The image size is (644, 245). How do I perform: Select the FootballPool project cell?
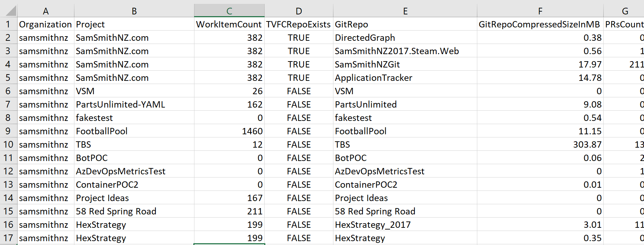click(134, 131)
